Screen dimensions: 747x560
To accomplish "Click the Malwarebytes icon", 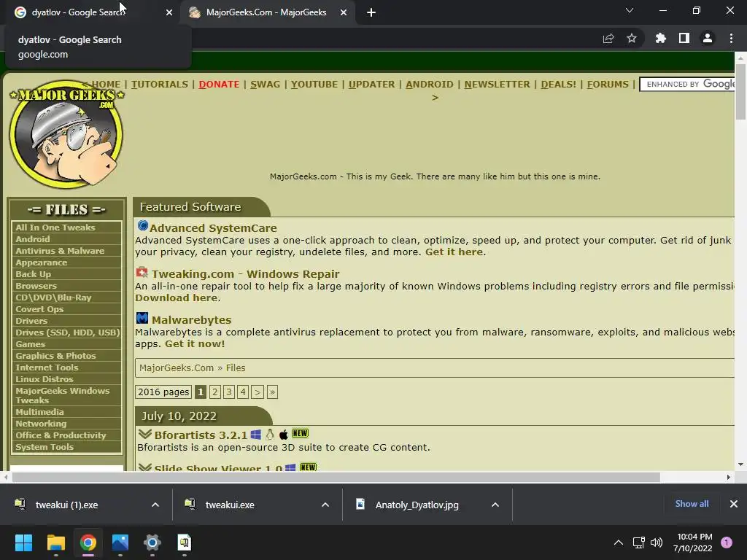I will point(142,318).
